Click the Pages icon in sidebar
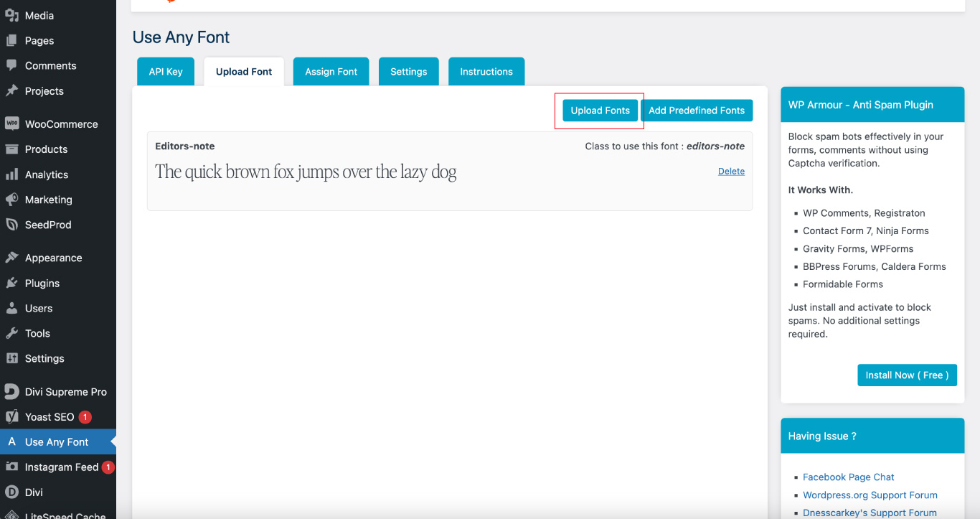The image size is (980, 519). point(11,40)
